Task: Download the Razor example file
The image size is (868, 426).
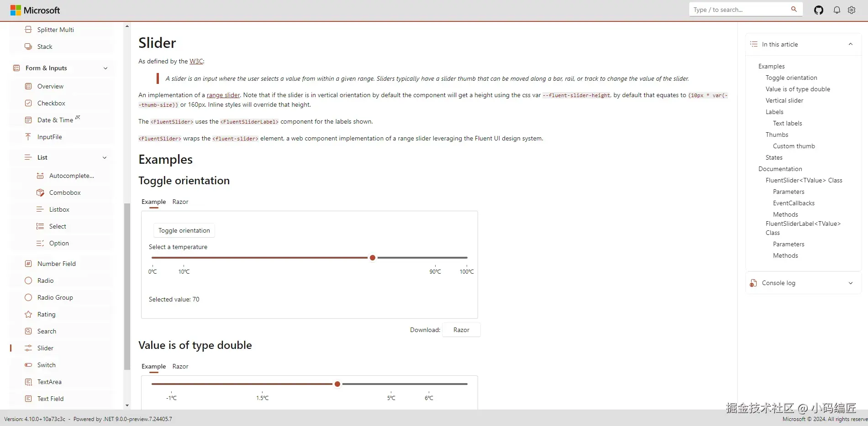Action: (x=461, y=330)
